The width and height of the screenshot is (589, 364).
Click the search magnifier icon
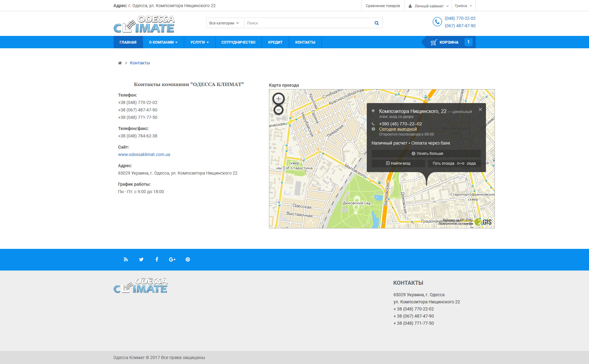tap(376, 23)
